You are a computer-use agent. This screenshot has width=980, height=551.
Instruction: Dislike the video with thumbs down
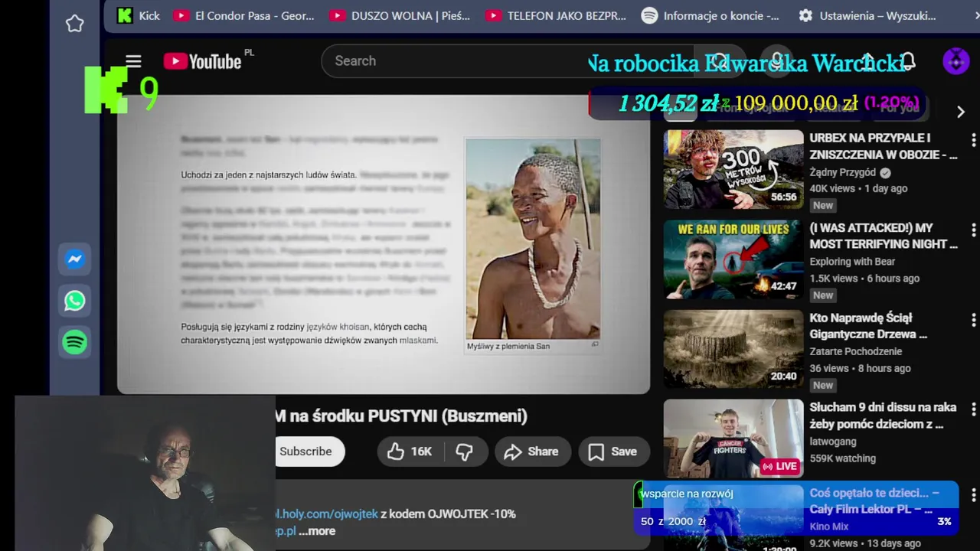point(465,452)
